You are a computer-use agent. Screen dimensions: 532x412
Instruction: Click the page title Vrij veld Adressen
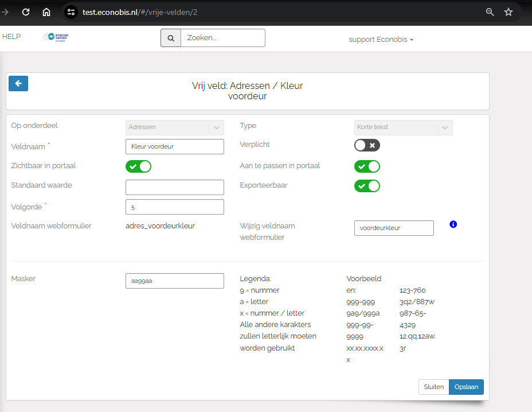pos(247,91)
